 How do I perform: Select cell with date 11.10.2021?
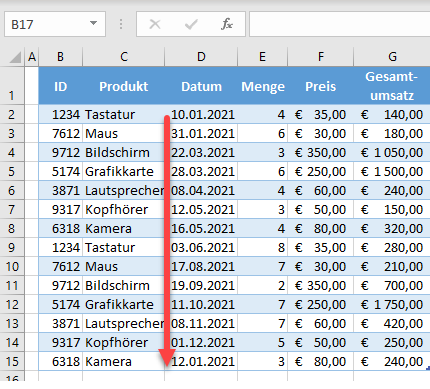pyautogui.click(x=201, y=304)
